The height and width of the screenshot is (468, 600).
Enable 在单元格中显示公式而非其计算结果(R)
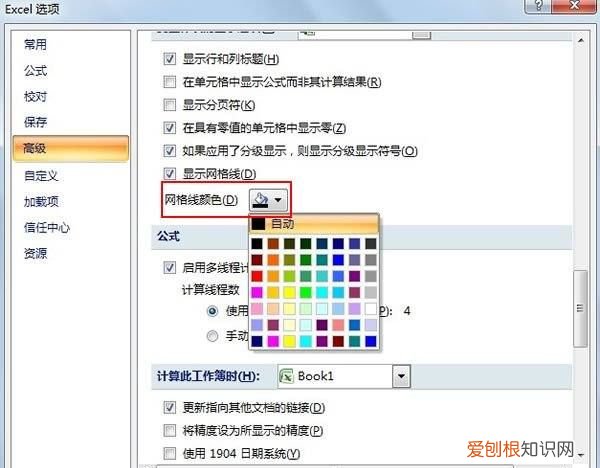[170, 82]
